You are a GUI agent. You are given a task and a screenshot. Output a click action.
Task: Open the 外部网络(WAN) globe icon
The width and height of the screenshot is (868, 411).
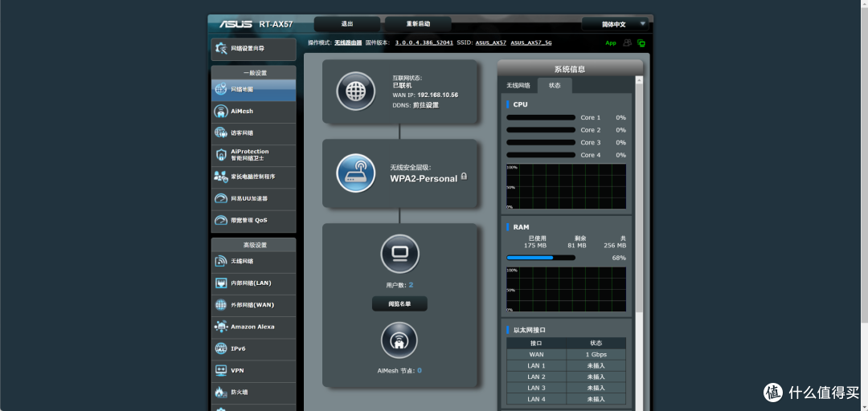(x=221, y=305)
